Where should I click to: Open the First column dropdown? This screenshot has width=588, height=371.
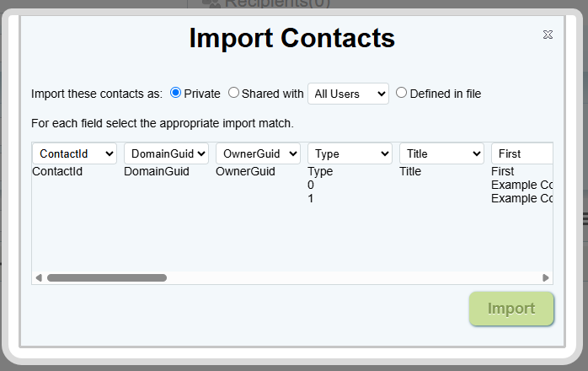pyautogui.click(x=522, y=153)
